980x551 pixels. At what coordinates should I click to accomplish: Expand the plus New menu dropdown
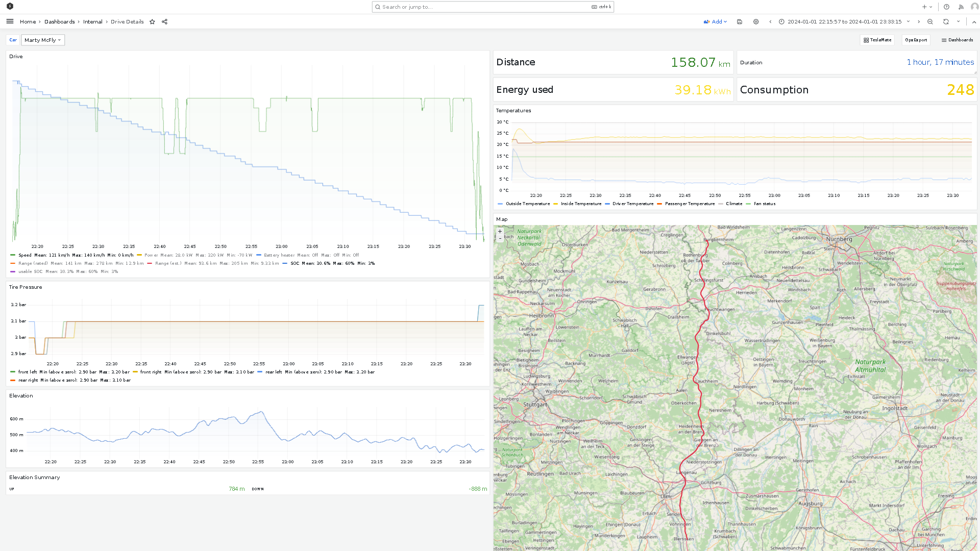click(927, 7)
